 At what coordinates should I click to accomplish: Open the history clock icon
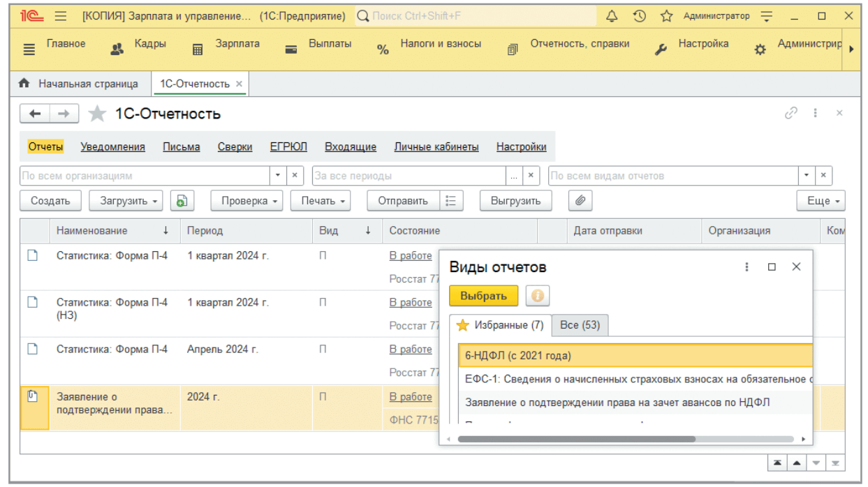click(639, 15)
